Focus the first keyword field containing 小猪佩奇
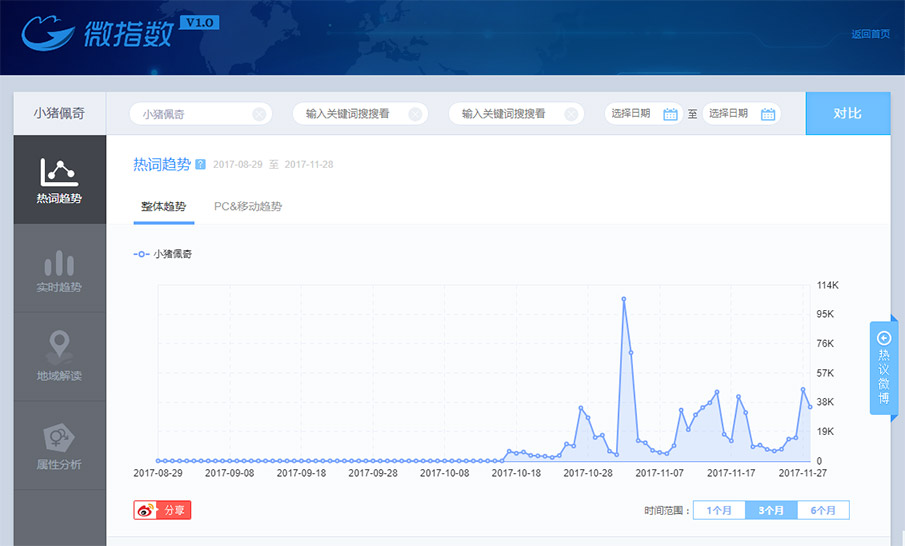This screenshot has height=546, width=905. coord(200,114)
